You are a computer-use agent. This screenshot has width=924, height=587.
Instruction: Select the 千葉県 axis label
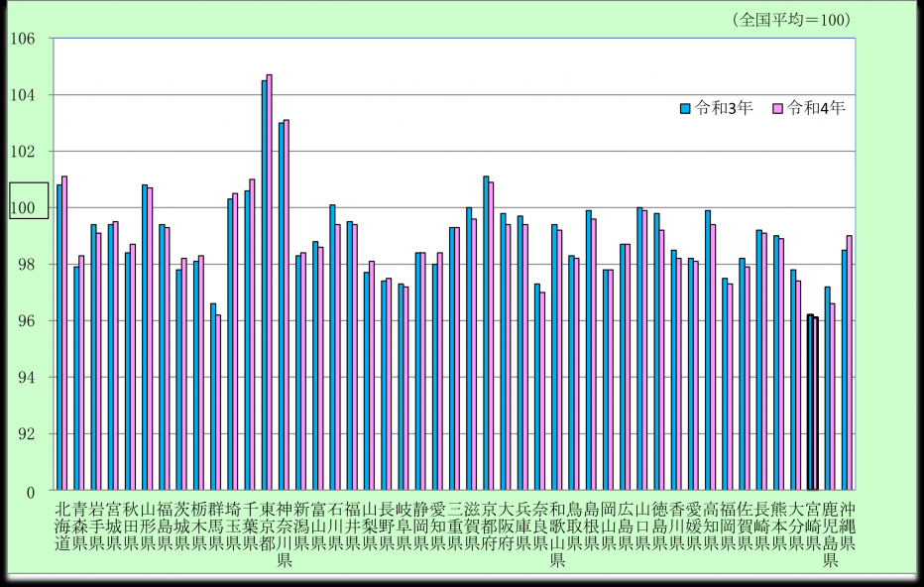251,527
